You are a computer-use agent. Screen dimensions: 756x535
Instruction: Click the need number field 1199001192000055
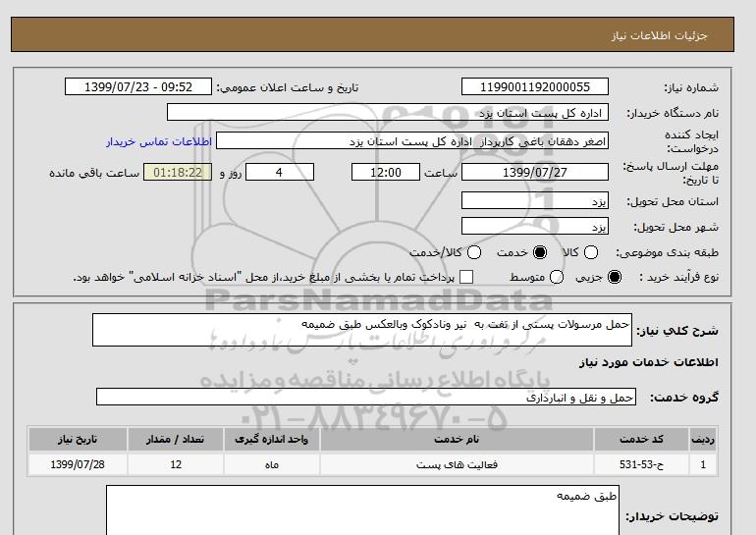coord(535,86)
